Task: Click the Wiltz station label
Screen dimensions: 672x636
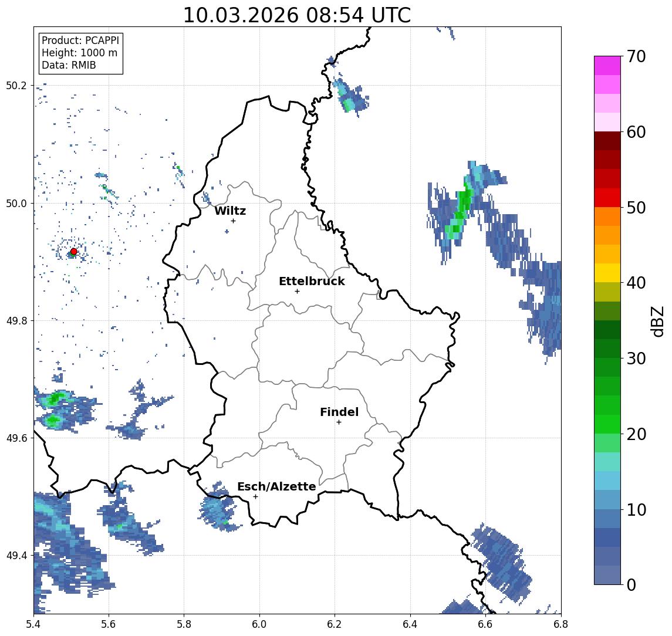Action: [x=230, y=211]
